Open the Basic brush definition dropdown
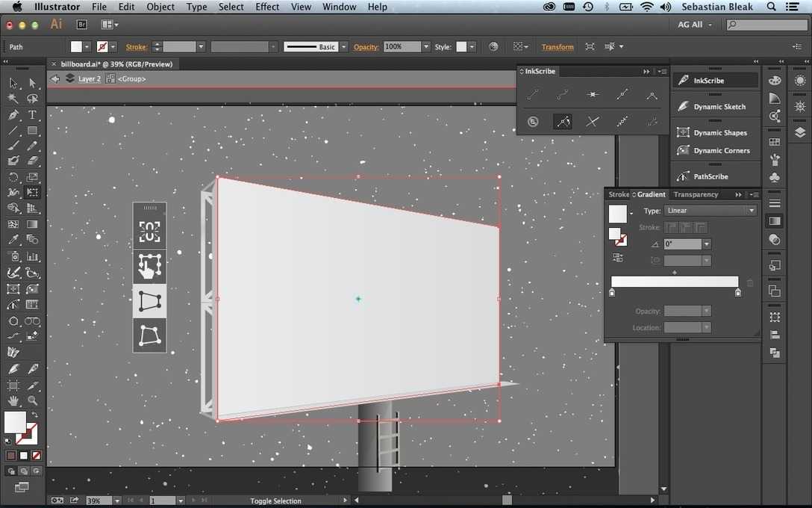Viewport: 812px width, 508px height. coord(343,46)
